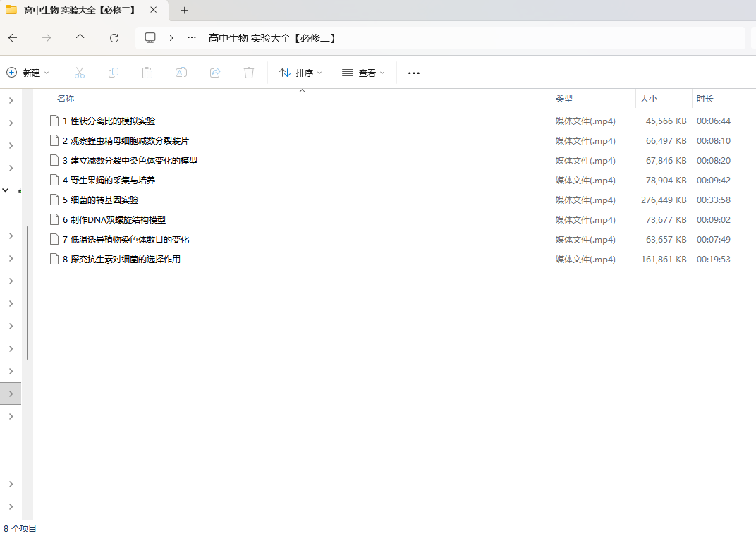Click the Share icon in toolbar
This screenshot has height=536, width=756.
[215, 73]
